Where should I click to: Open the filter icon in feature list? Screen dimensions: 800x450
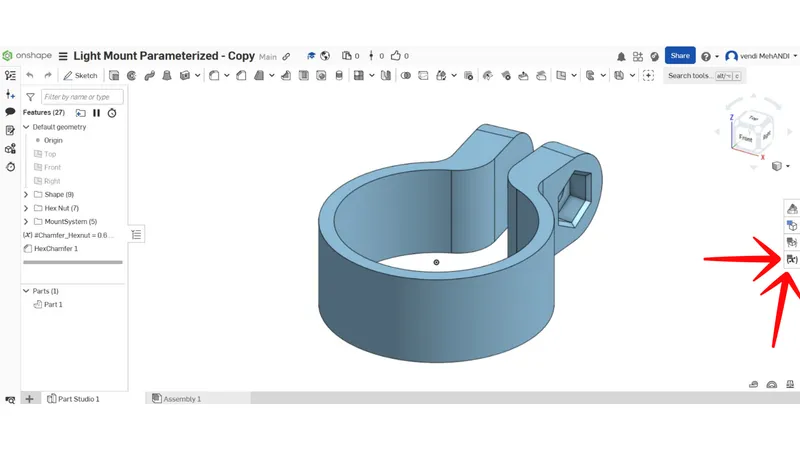click(30, 97)
